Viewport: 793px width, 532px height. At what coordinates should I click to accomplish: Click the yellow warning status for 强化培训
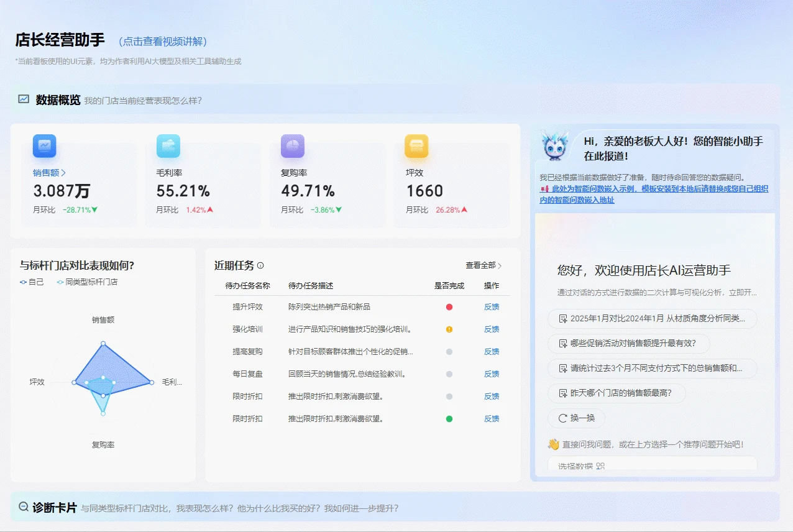[449, 329]
